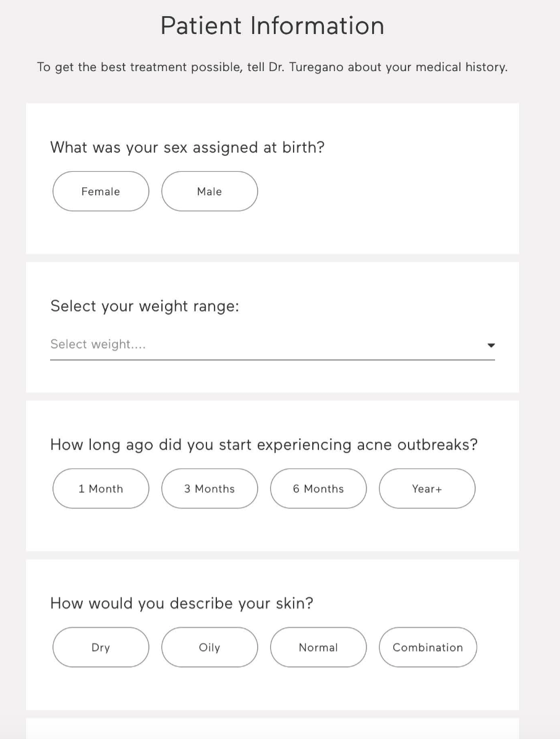Click the dropdown caret beside 'Select weight....'
This screenshot has height=739, width=560.
pos(490,345)
